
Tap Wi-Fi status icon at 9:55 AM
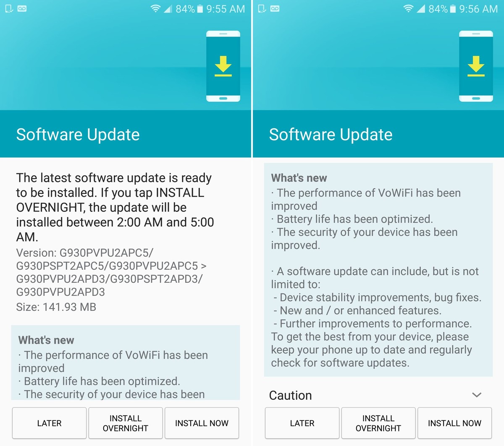click(x=155, y=8)
